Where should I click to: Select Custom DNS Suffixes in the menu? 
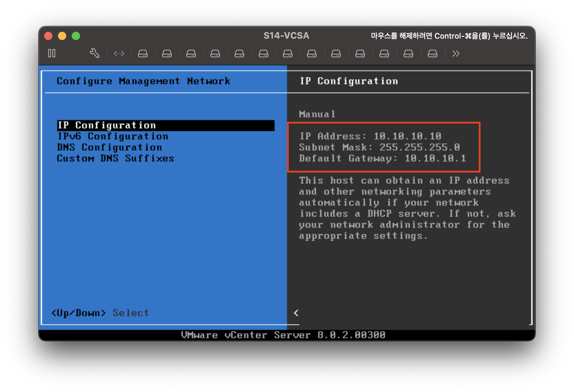pos(116,158)
